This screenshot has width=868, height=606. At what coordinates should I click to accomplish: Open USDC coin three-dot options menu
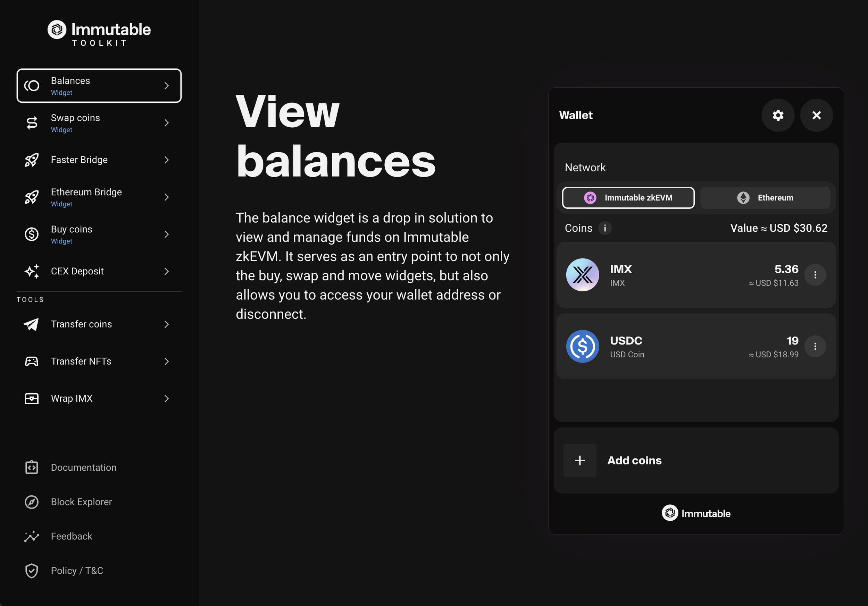pos(815,346)
